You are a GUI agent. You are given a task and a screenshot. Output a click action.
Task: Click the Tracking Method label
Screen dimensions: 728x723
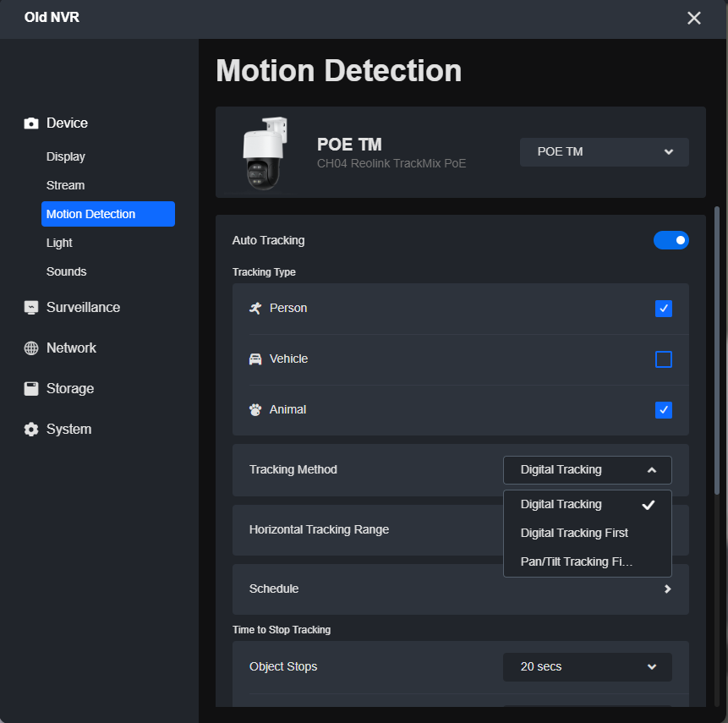pos(293,469)
